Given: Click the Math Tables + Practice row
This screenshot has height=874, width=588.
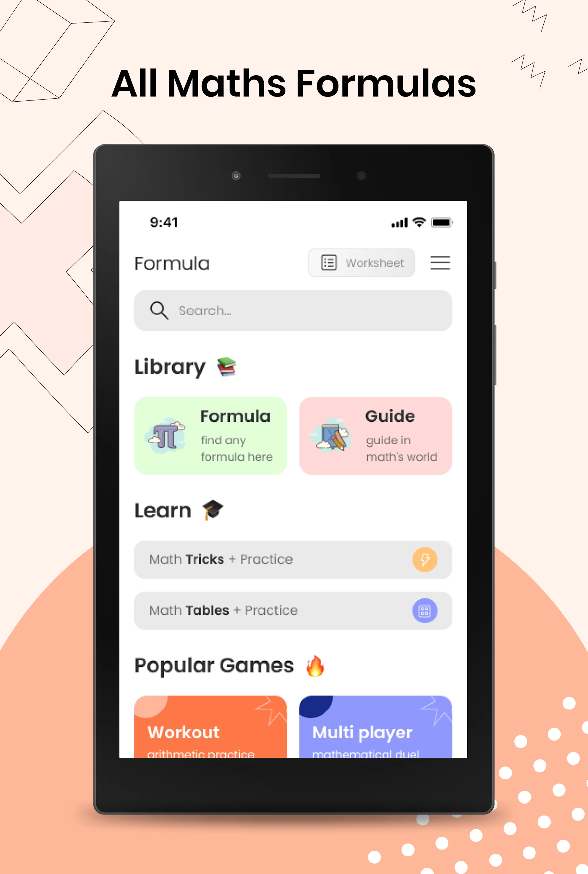Looking at the screenshot, I should (x=293, y=610).
